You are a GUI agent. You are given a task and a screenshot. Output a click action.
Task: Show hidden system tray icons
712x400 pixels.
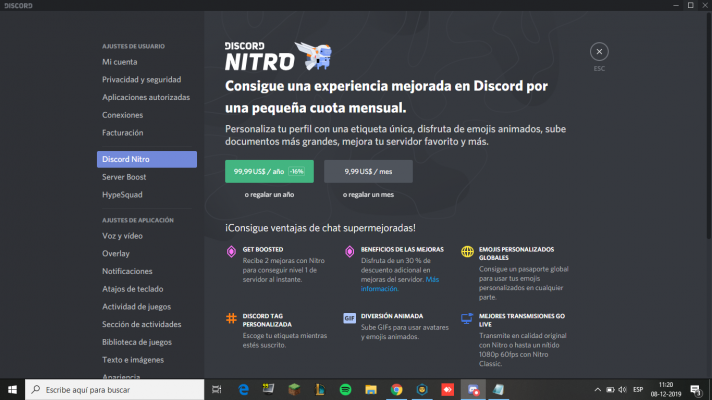598,390
